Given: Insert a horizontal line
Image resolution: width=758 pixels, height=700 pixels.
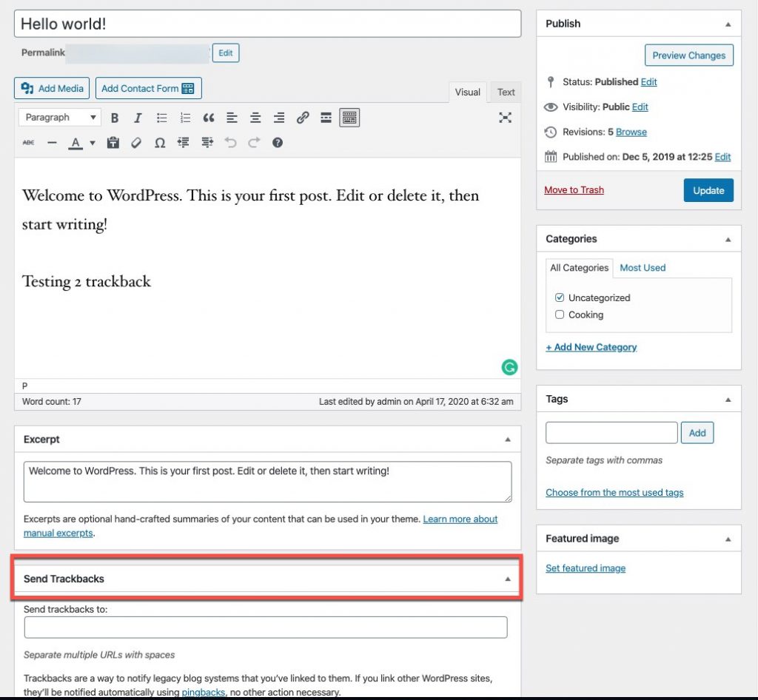Looking at the screenshot, I should pyautogui.click(x=53, y=143).
